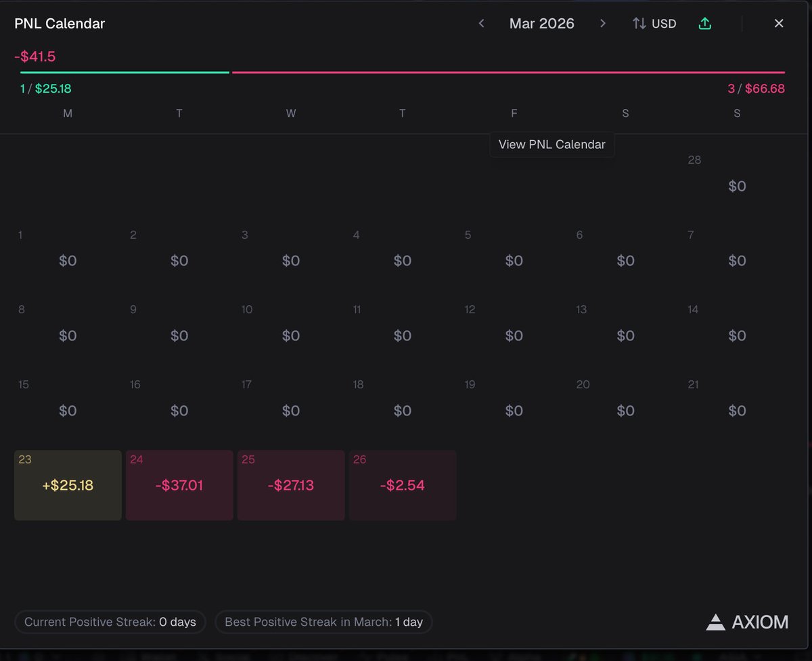Click the green profit progress bar

point(125,72)
